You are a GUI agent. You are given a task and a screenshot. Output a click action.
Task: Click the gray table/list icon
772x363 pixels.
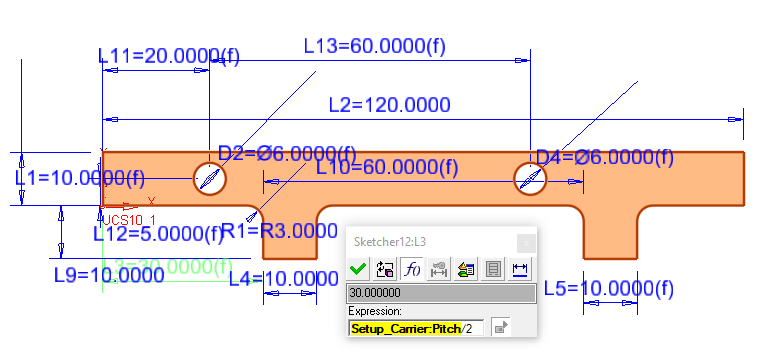pos(492,269)
